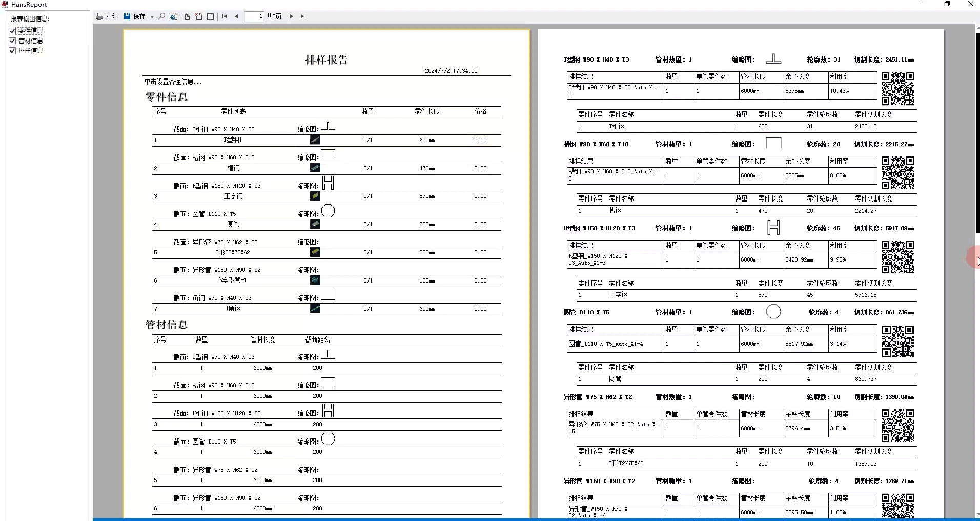Click the delete page icon
This screenshot has width=980, height=521.
198,16
